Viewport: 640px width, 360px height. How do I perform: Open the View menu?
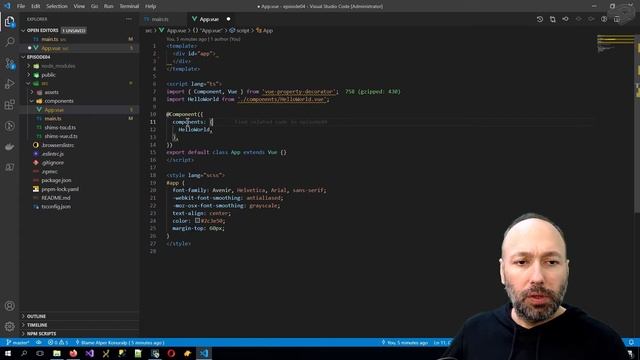pos(79,6)
